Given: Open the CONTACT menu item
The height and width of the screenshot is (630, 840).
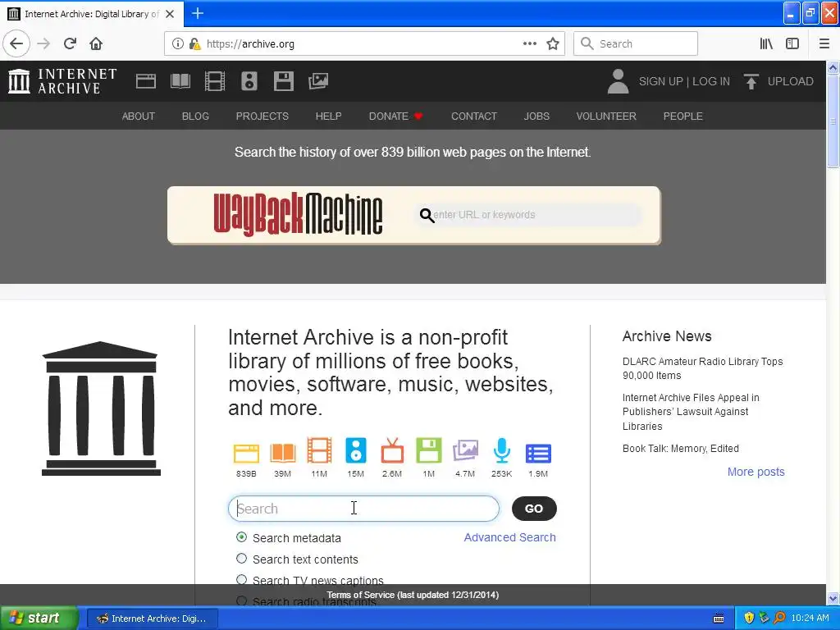Looking at the screenshot, I should click(x=474, y=116).
